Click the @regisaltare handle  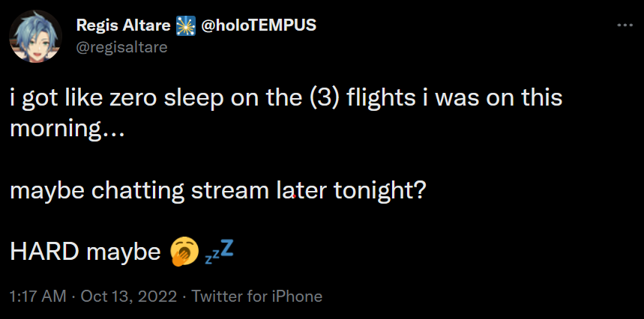121,47
